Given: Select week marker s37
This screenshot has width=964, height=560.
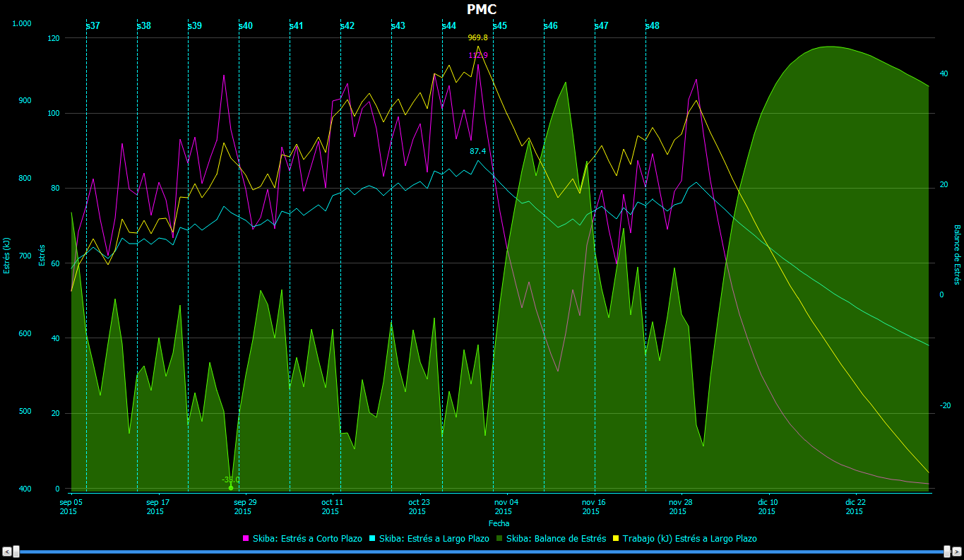Looking at the screenshot, I should pos(93,25).
